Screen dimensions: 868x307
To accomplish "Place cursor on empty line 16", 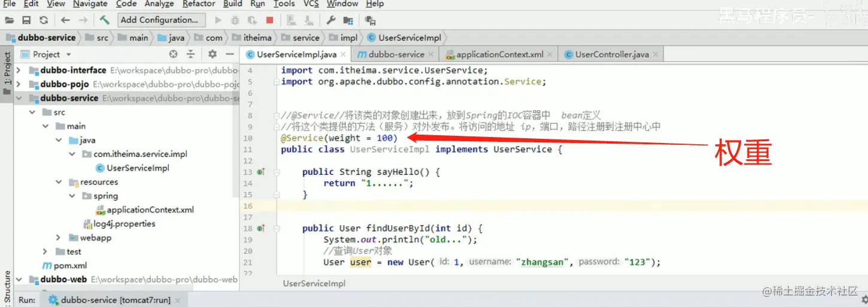I will point(572,206).
